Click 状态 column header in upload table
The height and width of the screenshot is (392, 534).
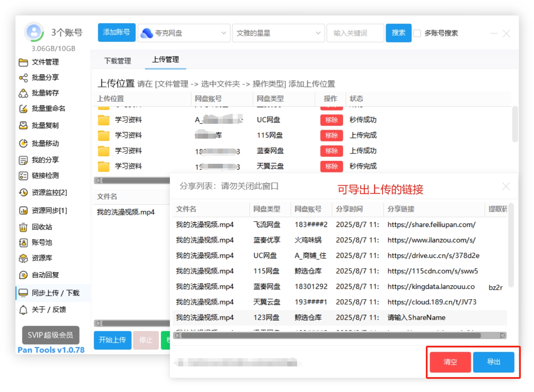click(x=356, y=99)
